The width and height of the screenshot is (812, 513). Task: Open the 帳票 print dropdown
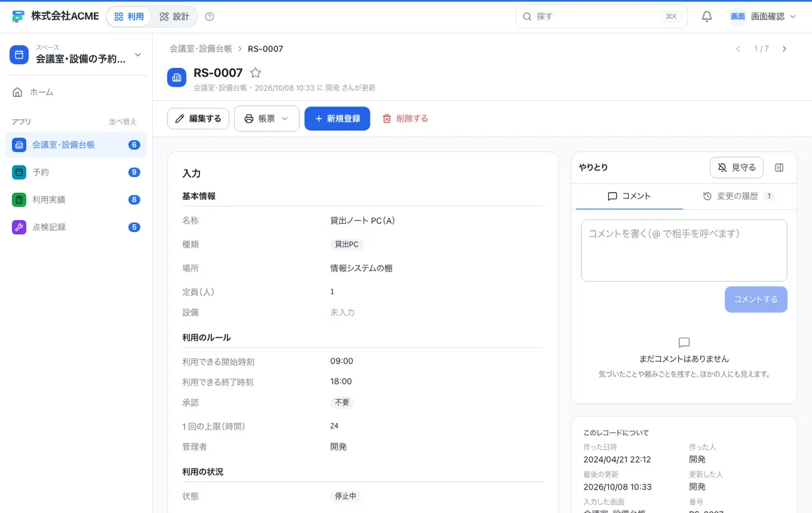pyautogui.click(x=266, y=119)
